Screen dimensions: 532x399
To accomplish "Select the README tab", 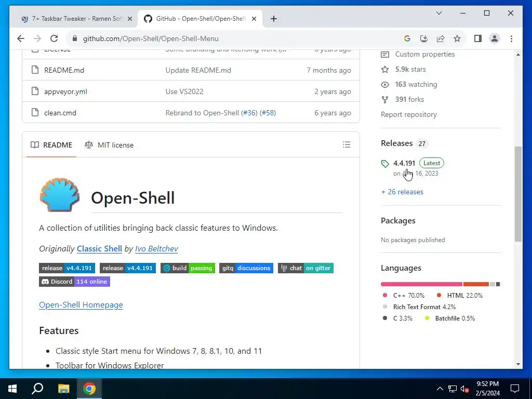I will 51,145.
